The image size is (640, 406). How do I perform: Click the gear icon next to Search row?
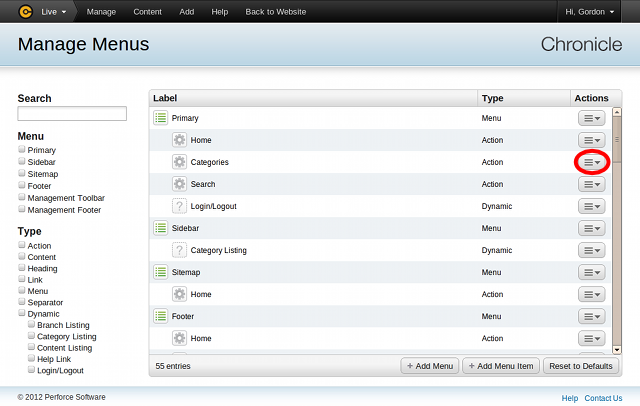[179, 184]
